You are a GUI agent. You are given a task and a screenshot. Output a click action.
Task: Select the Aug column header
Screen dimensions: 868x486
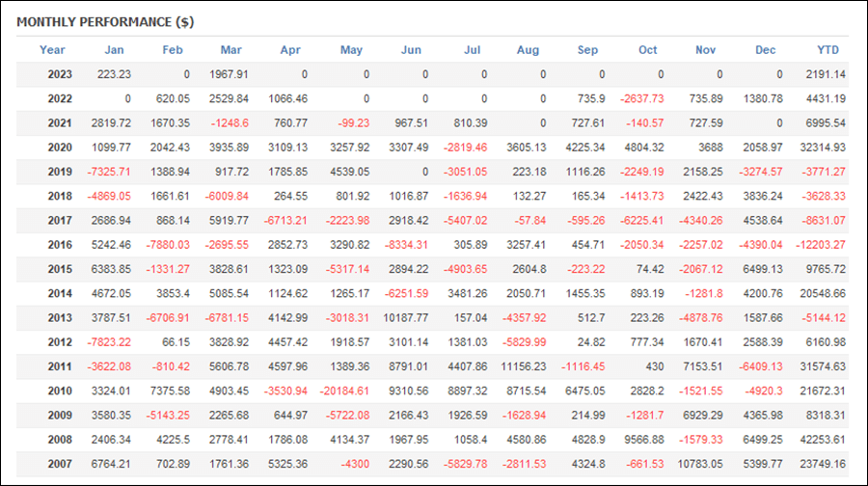pos(528,50)
